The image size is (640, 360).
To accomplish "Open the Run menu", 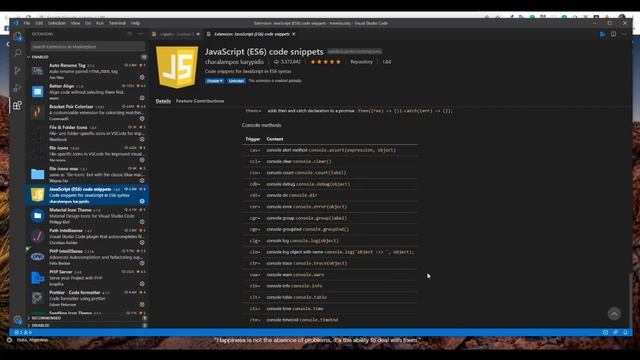I will pyautogui.click(x=100, y=23).
